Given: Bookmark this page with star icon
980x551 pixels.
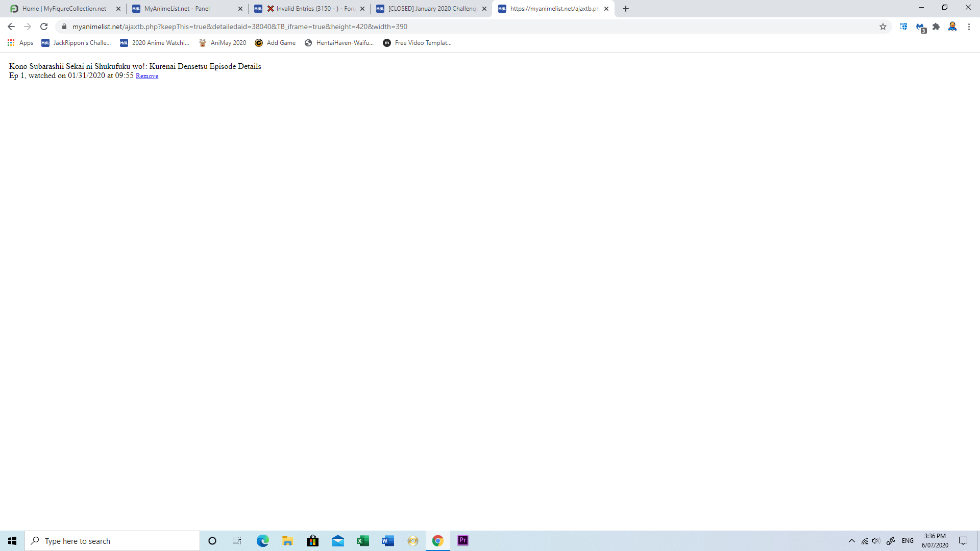Looking at the screenshot, I should (883, 27).
